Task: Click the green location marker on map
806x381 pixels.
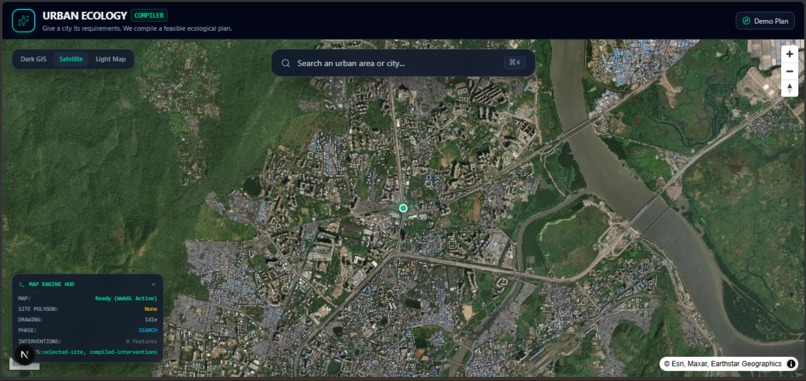Action: tap(403, 208)
